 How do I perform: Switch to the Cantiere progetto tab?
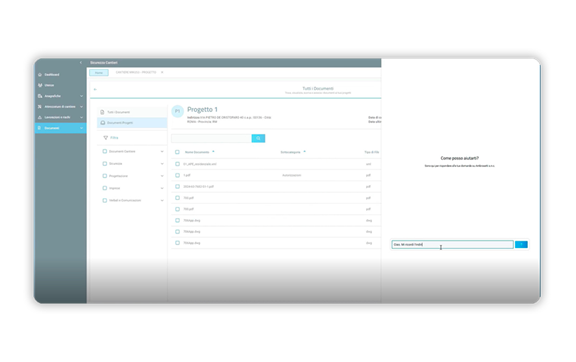point(136,72)
